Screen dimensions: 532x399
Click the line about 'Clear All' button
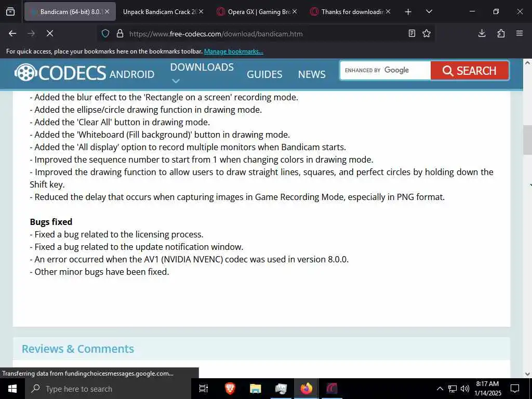pos(120,122)
